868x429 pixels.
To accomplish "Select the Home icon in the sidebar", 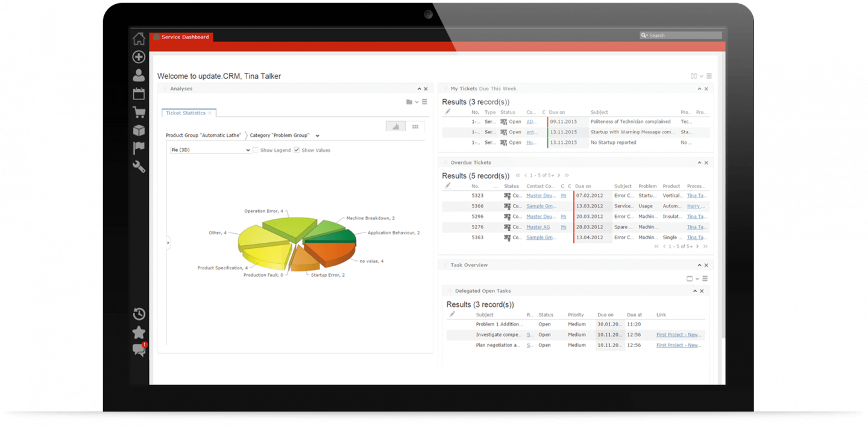I will 139,38.
